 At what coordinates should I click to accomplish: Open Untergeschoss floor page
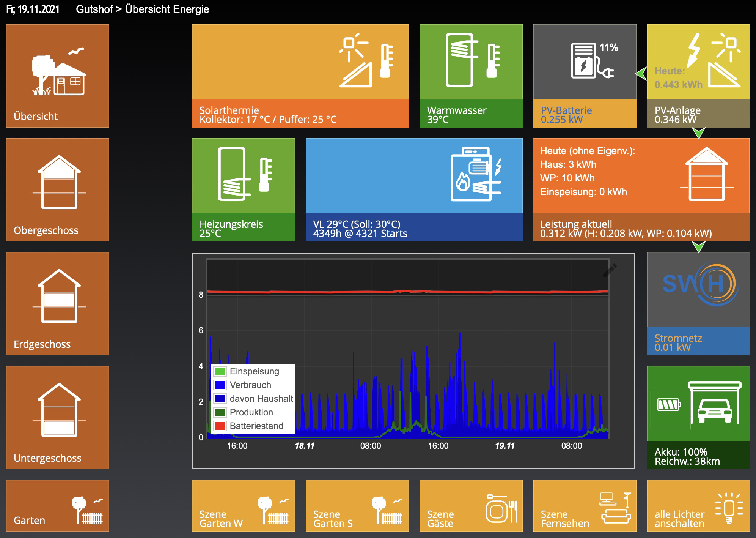(58, 417)
